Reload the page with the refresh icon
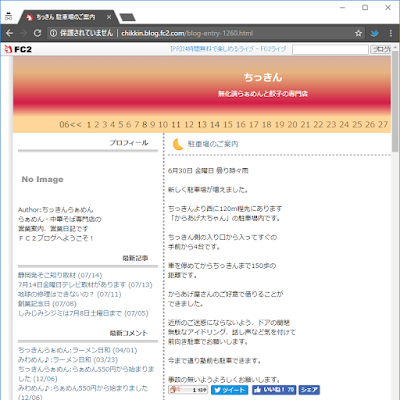Viewport: 400px width, 400px height. click(37, 33)
